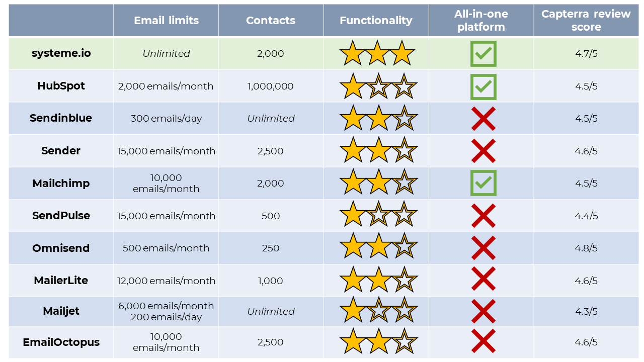Viewport: 644px width, 362px height.
Task: Click the red X in Omnisend row
Action: [x=483, y=248]
